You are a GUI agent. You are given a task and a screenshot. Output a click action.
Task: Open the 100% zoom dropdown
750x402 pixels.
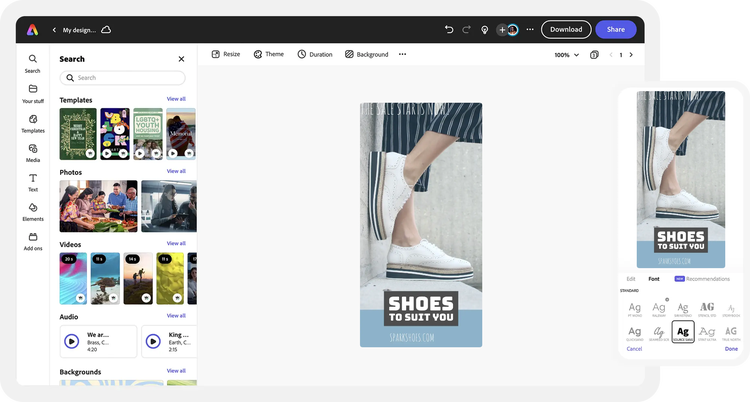coord(565,55)
